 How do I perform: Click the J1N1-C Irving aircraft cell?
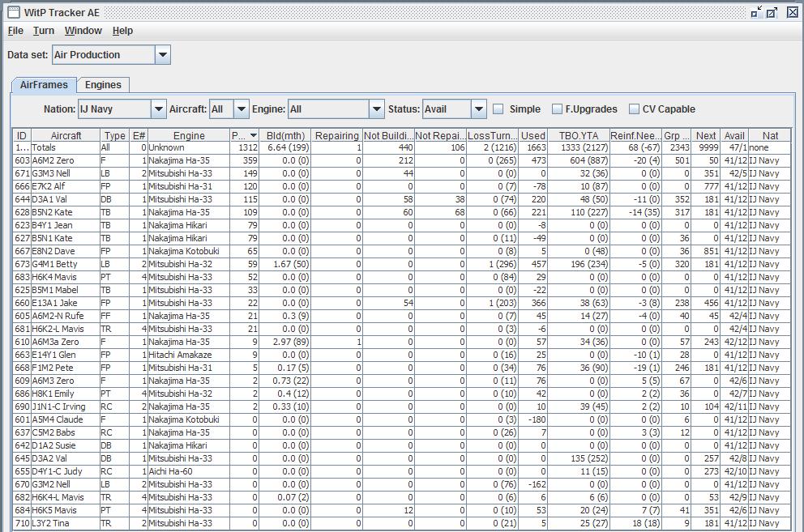66,406
